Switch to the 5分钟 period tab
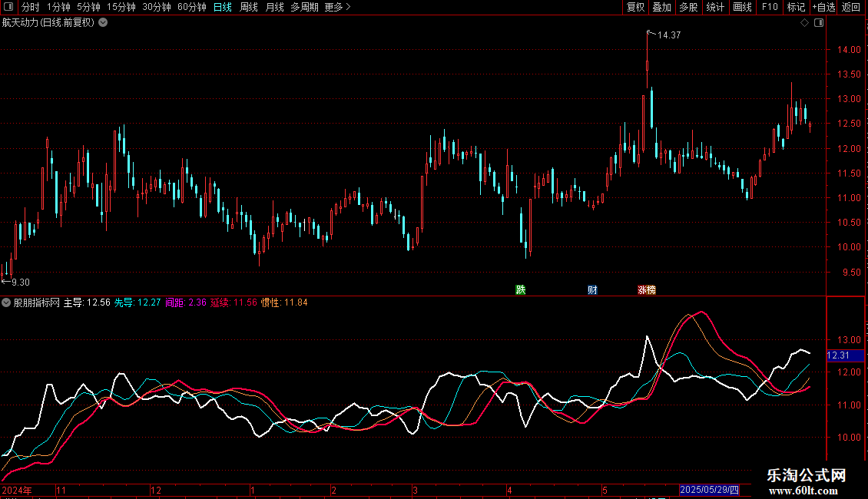This screenshot has height=499, width=868. point(88,7)
